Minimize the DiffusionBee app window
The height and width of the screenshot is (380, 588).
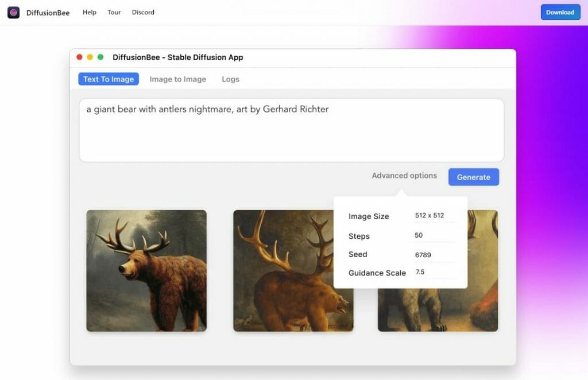[89, 57]
